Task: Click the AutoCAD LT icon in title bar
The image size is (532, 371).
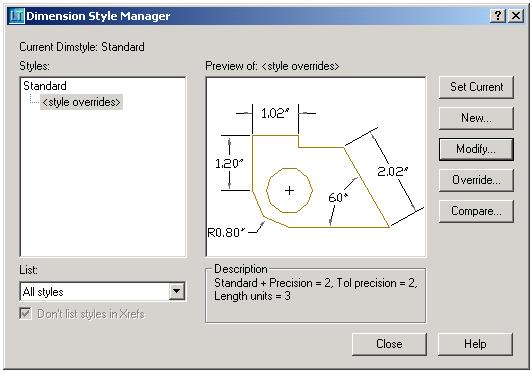Action: pyautogui.click(x=16, y=16)
